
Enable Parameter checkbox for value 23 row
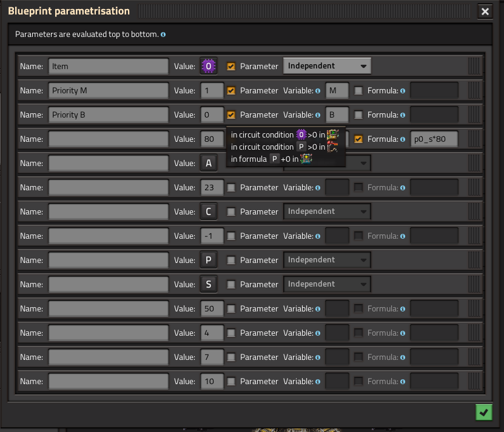click(x=231, y=188)
